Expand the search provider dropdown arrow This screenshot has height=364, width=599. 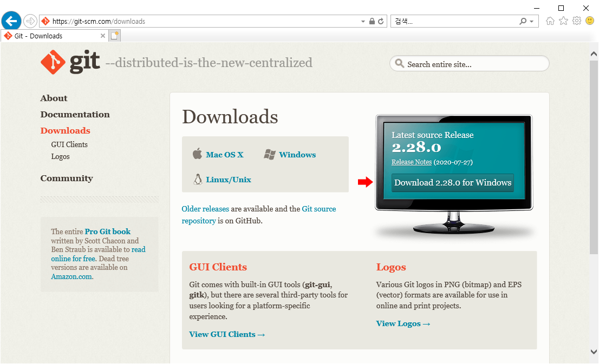531,22
